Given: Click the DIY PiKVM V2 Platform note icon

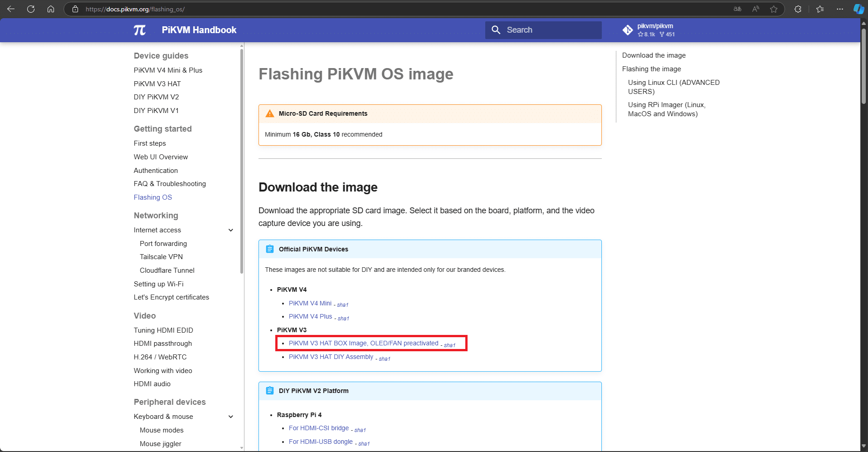Looking at the screenshot, I should coord(270,391).
